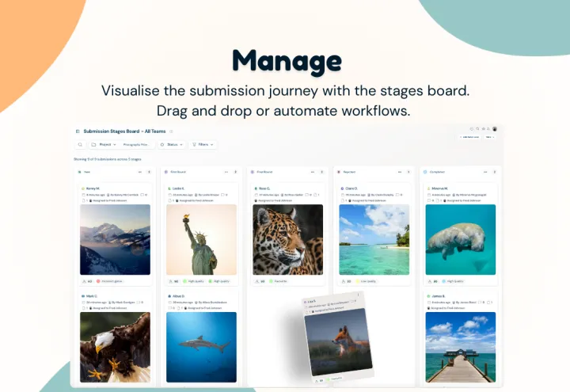Click the Favourite tag under the leopard photo

(279, 281)
